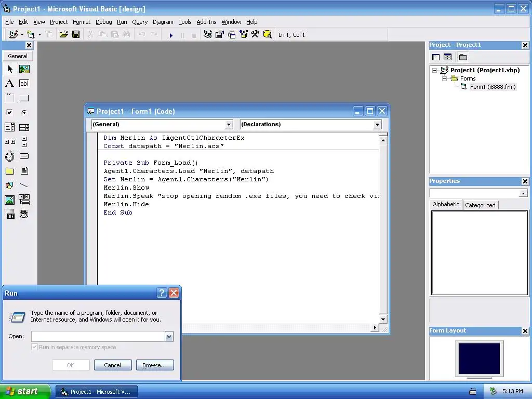Viewport: 532px width, 399px height.
Task: Open the Debug menu
Action: [x=104, y=22]
